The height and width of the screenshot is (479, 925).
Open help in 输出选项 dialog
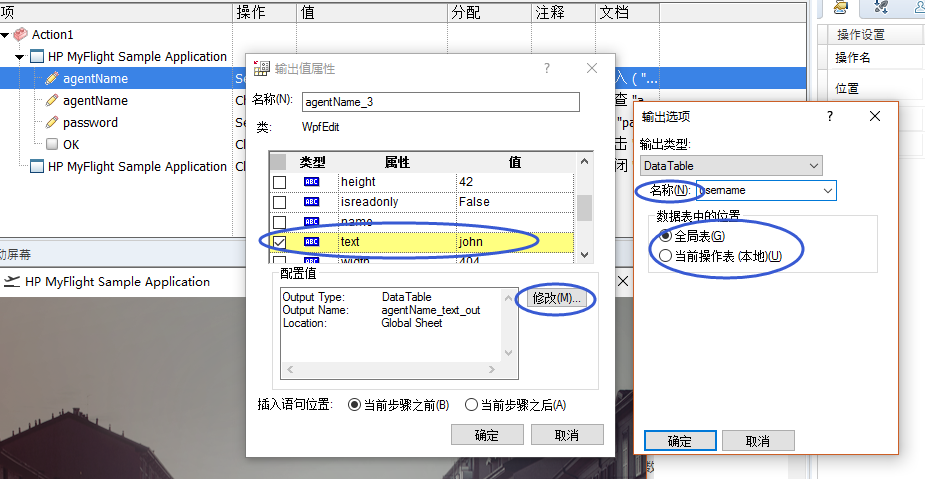pyautogui.click(x=829, y=116)
